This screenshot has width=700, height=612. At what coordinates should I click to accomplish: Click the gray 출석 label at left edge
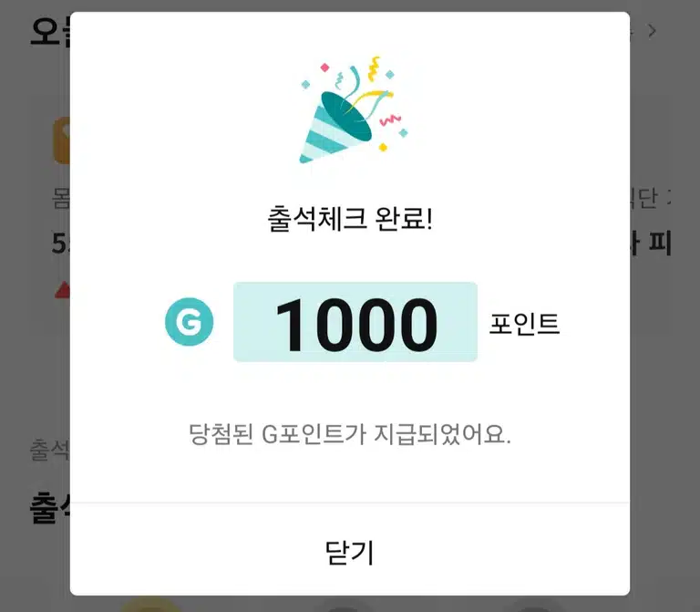(50, 450)
